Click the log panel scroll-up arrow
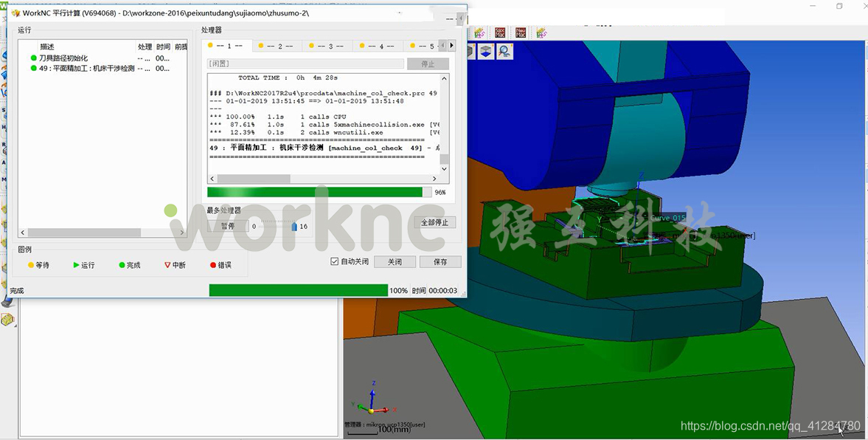Viewport: 868px width, 440px height. pos(444,79)
